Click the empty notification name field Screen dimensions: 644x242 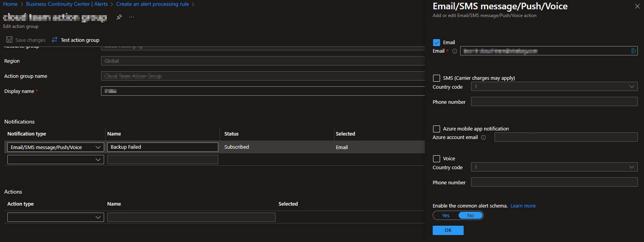click(x=163, y=160)
